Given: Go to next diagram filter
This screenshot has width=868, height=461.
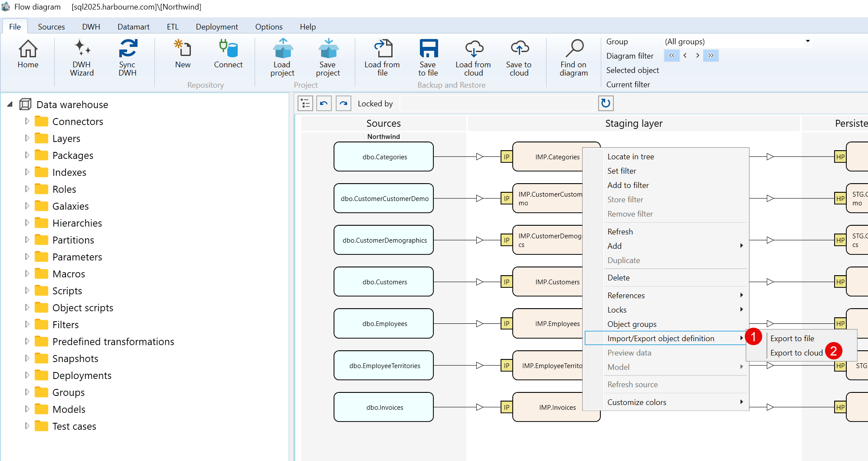Looking at the screenshot, I should pyautogui.click(x=698, y=56).
